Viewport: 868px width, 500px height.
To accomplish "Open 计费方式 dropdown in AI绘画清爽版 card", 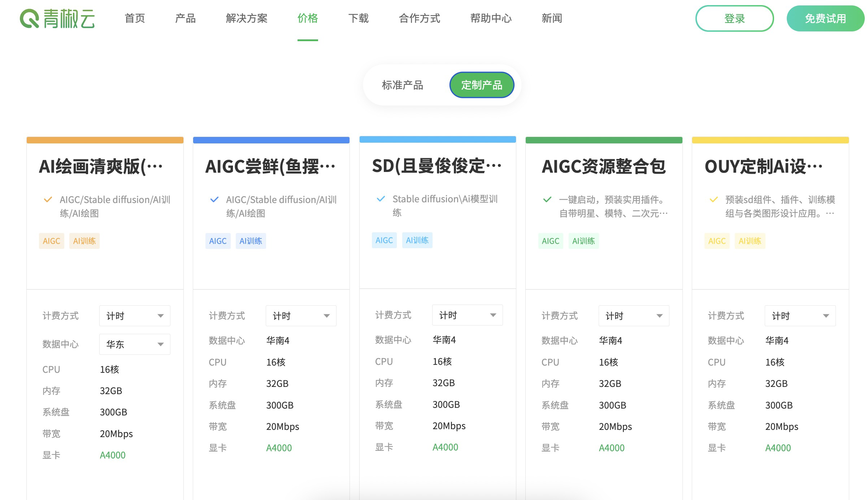I will point(135,316).
